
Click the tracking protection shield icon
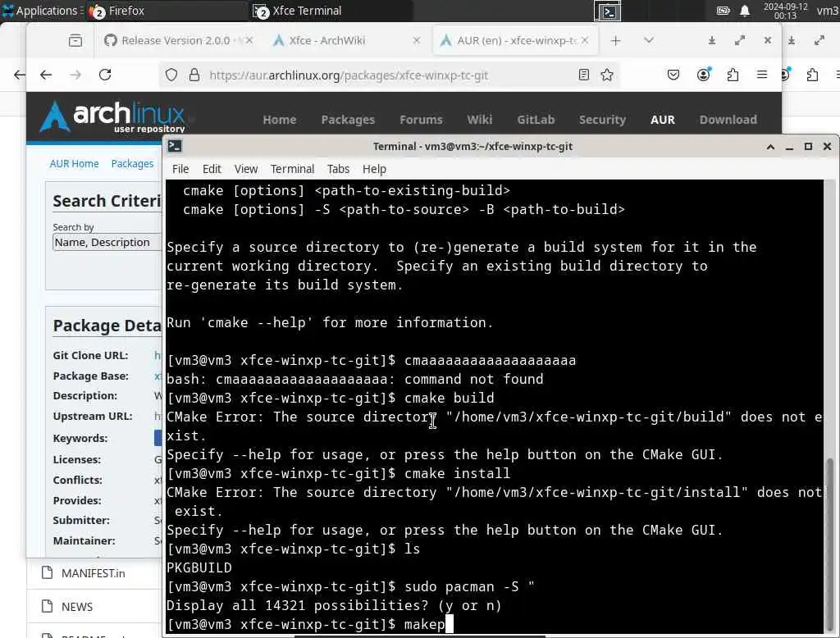click(171, 75)
